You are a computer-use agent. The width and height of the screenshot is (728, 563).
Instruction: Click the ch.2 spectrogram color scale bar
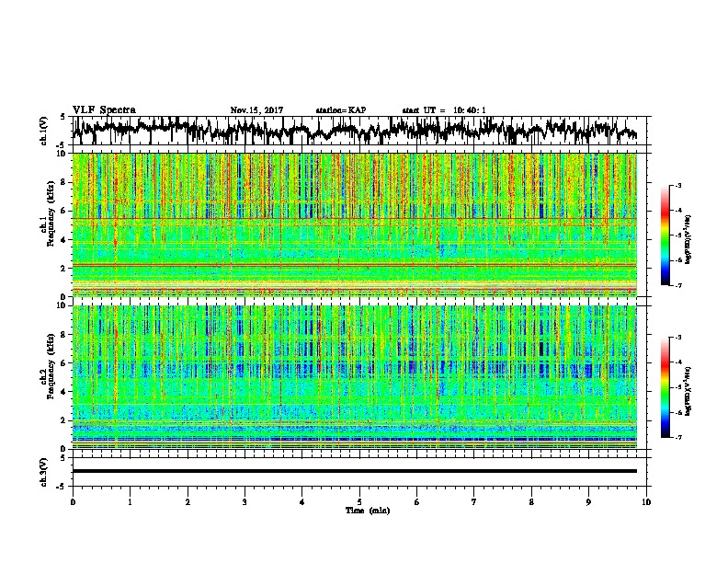pyautogui.click(x=665, y=387)
